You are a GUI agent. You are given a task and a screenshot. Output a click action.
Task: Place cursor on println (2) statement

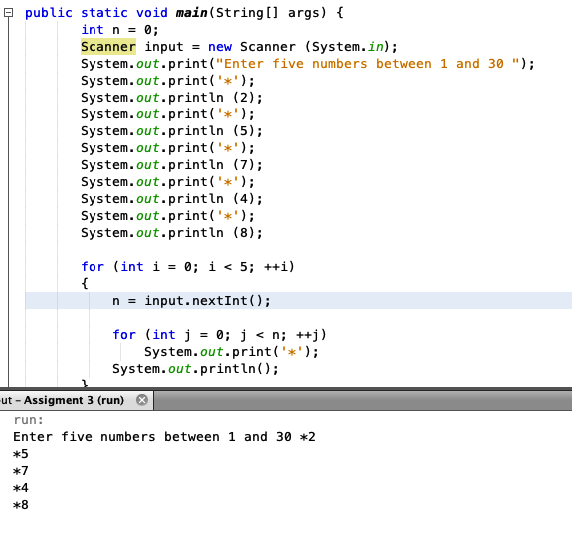[171, 98]
